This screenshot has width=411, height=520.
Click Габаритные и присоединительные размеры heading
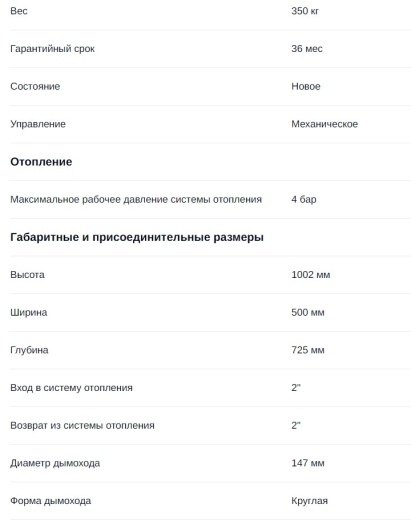pos(137,237)
